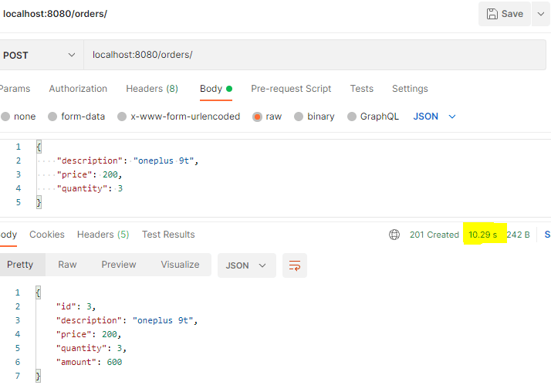
Task: Open the Pre-request Script tab
Action: pos(291,89)
